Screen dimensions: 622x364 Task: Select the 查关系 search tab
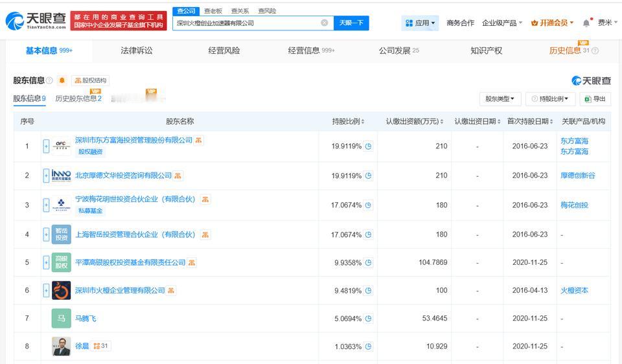point(240,11)
